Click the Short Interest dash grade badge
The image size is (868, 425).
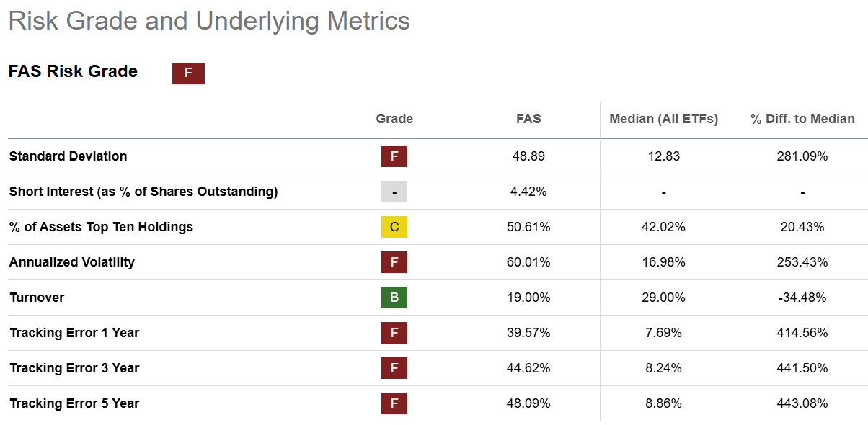[394, 192]
